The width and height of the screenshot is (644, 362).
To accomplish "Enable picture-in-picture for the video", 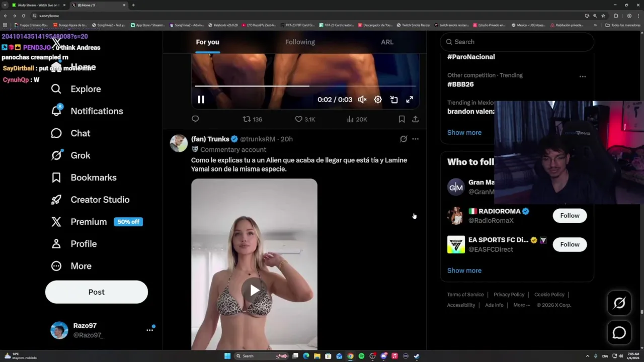I will (x=394, y=100).
